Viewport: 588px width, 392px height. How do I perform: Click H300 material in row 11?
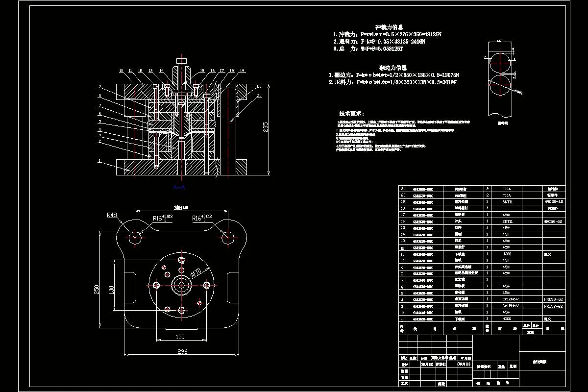tap(507, 253)
